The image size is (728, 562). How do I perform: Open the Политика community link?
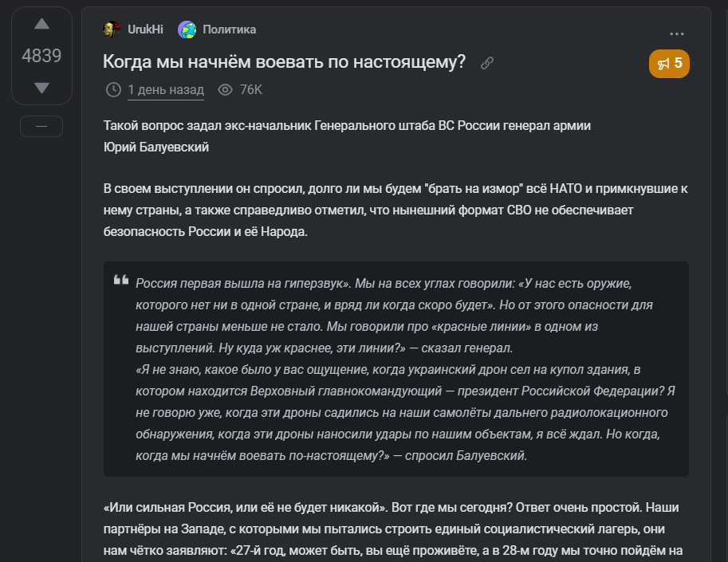pos(230,29)
